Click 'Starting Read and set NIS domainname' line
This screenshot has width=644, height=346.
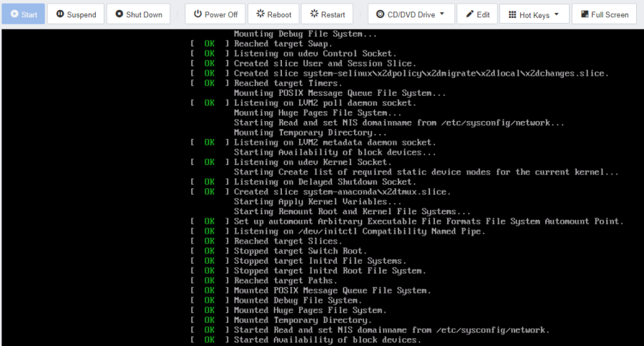[x=399, y=122]
